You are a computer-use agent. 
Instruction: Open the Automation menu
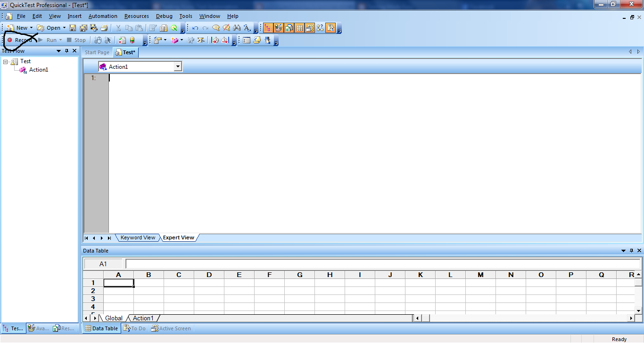tap(103, 16)
